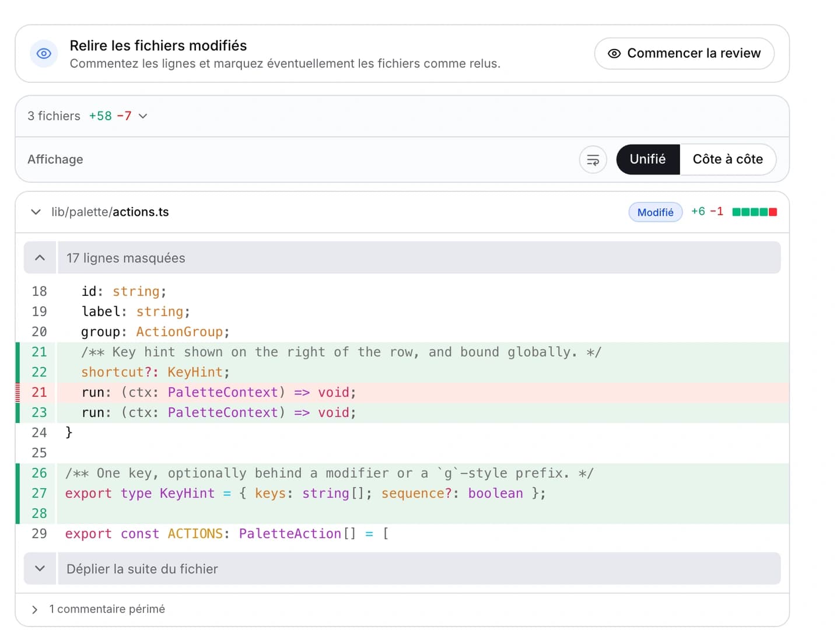Toggle the line wrap icon button
Image resolution: width=840 pixels, height=630 pixels.
click(x=593, y=160)
